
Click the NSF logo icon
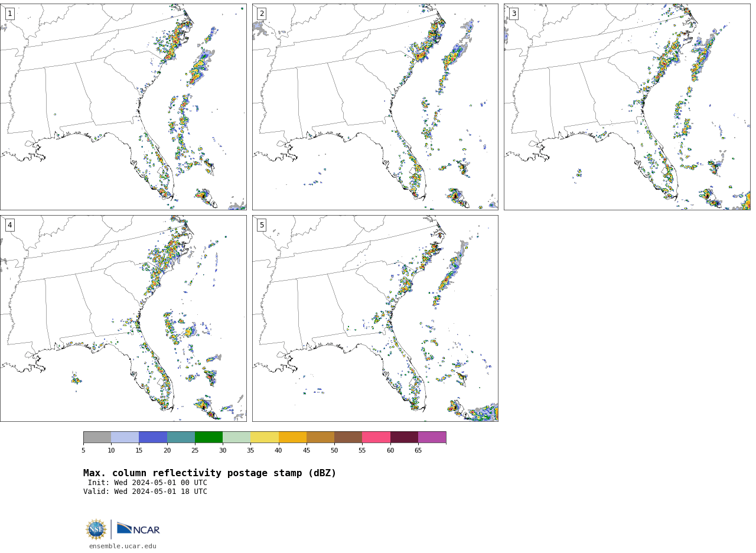point(96,529)
